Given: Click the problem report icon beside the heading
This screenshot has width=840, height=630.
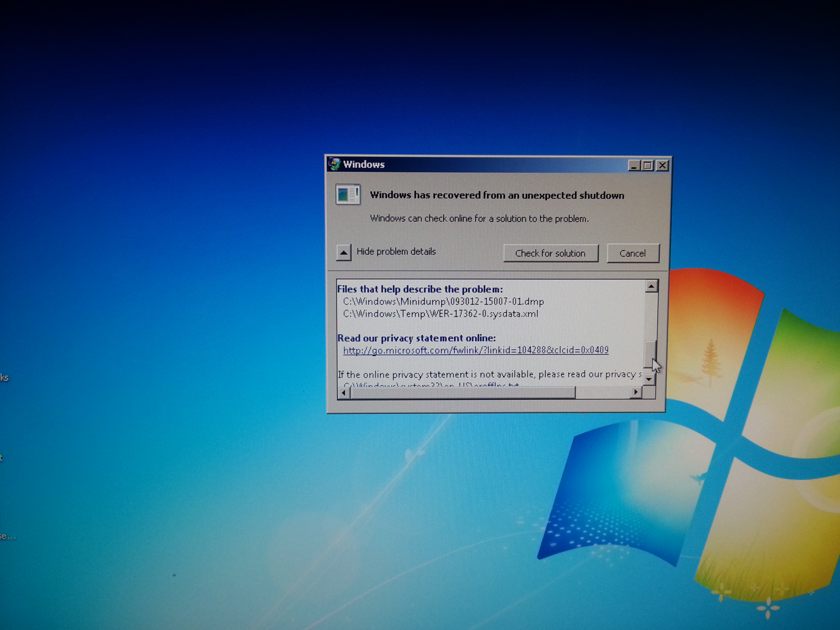Looking at the screenshot, I should (348, 195).
